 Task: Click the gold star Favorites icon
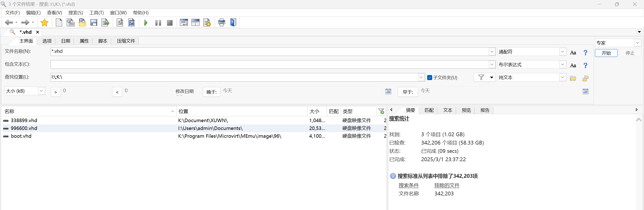(44, 23)
